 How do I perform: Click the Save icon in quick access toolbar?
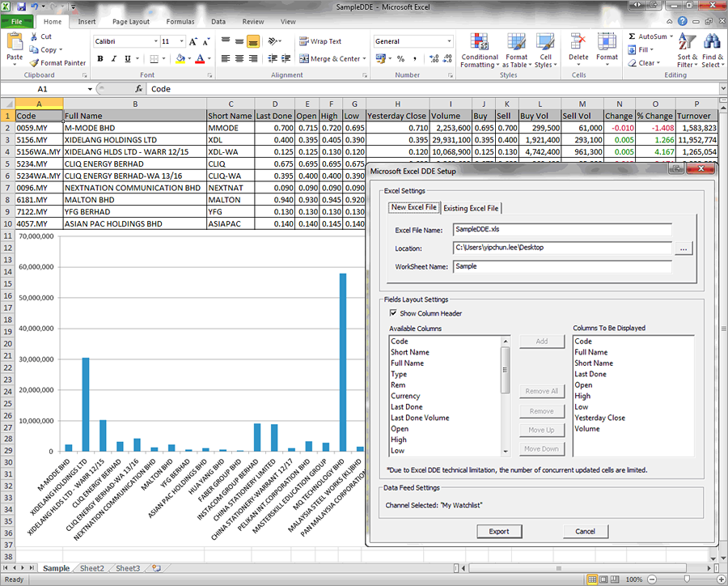(21, 7)
